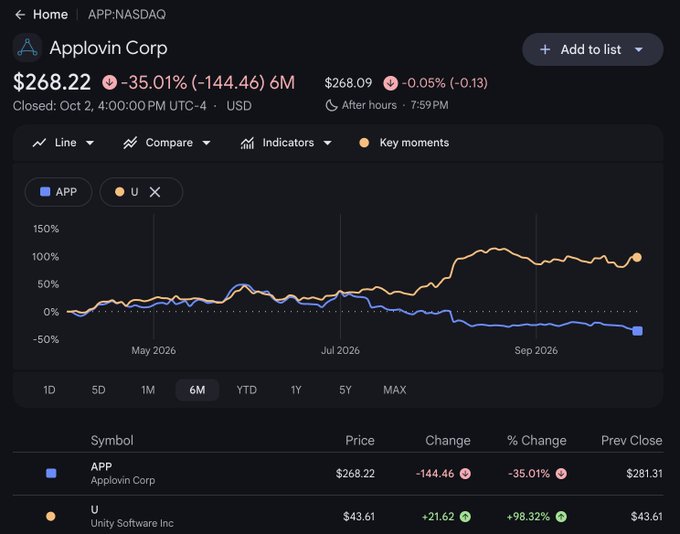Select the YTD time range tab
This screenshot has height=534, width=680.
tap(246, 390)
